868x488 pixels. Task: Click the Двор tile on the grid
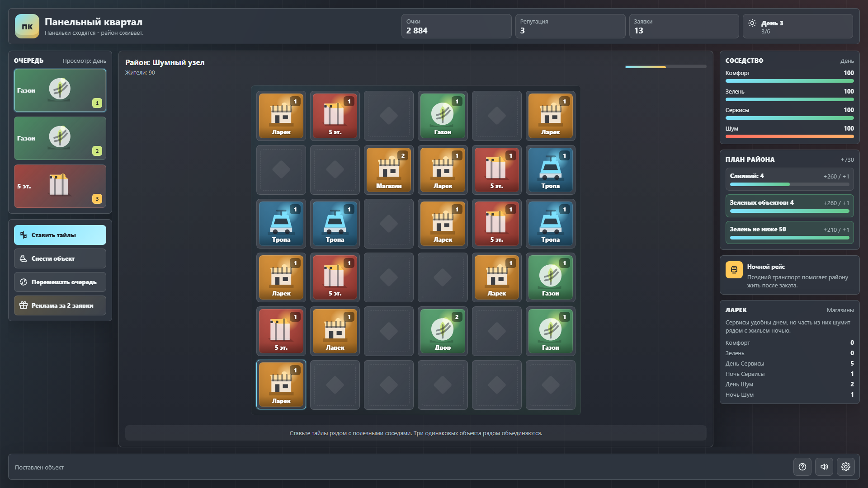(443, 331)
